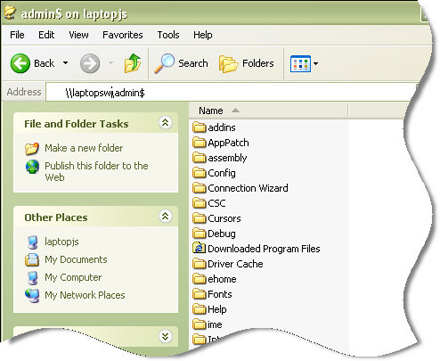
Task: Open the Forward button history dropdown arrow
Action: click(x=111, y=63)
